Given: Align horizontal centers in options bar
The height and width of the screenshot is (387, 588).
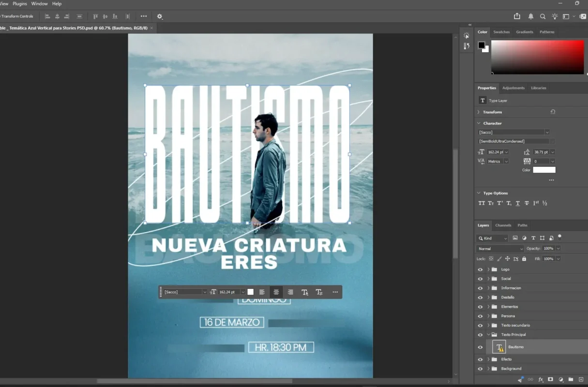Looking at the screenshot, I should coord(57,16).
